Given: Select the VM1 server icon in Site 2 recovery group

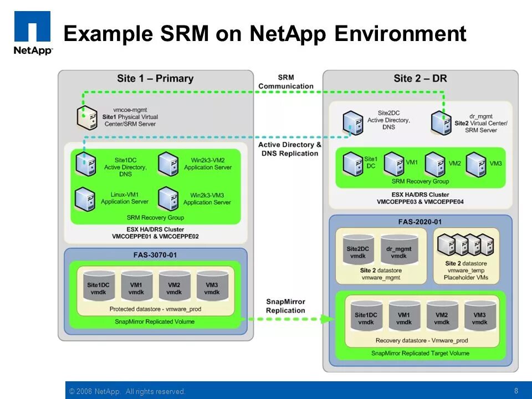Looking at the screenshot, I should click(394, 164).
